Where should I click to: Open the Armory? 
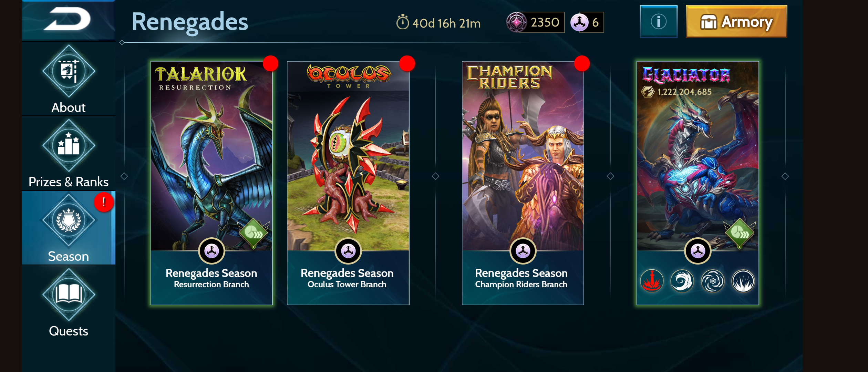[736, 21]
